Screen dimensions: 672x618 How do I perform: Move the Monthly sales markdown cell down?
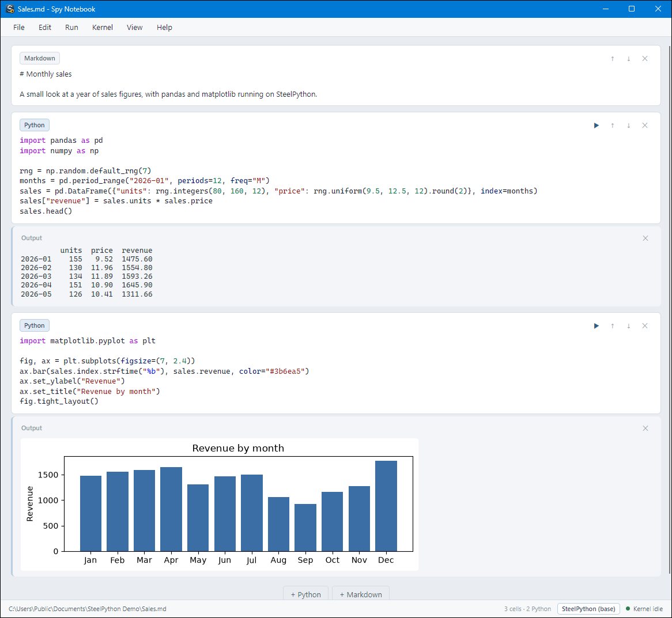[629, 59]
